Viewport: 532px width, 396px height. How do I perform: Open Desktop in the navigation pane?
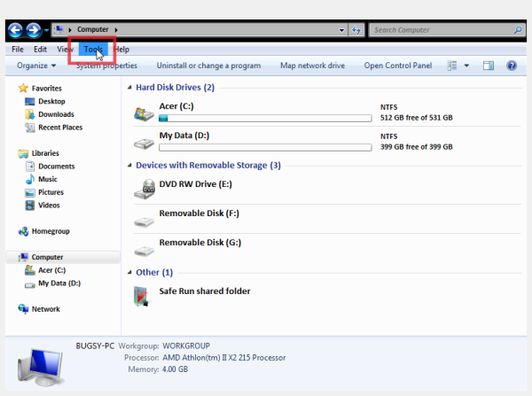click(x=51, y=101)
